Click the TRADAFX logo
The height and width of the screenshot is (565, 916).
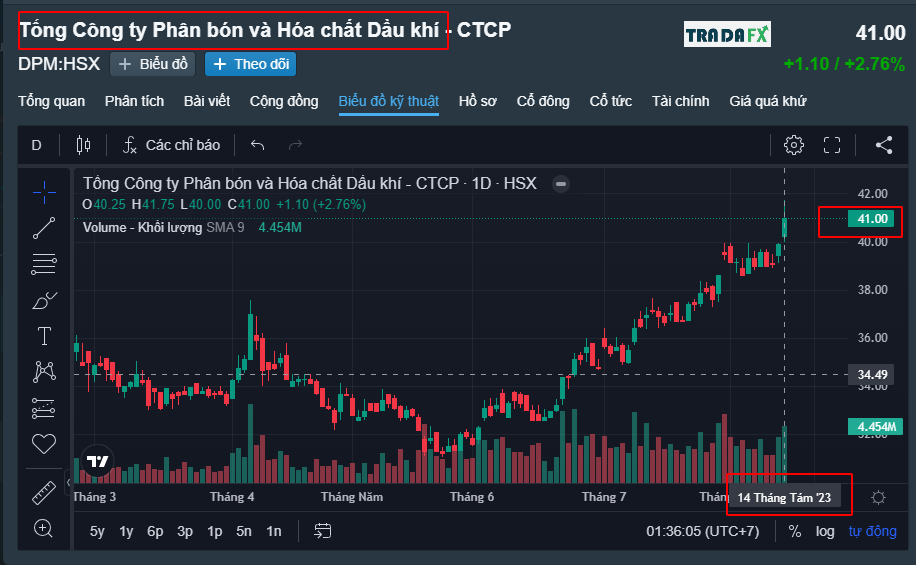(727, 34)
